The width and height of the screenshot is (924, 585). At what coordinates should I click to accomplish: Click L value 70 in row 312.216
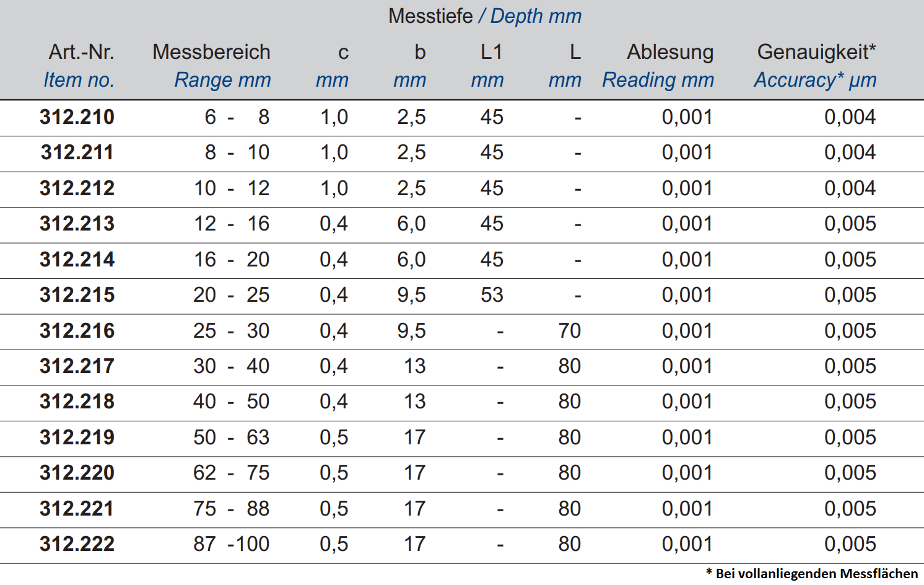[569, 331]
